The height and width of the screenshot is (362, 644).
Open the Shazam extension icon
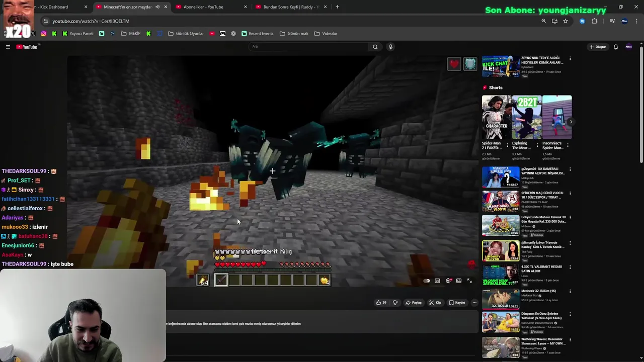(582, 21)
